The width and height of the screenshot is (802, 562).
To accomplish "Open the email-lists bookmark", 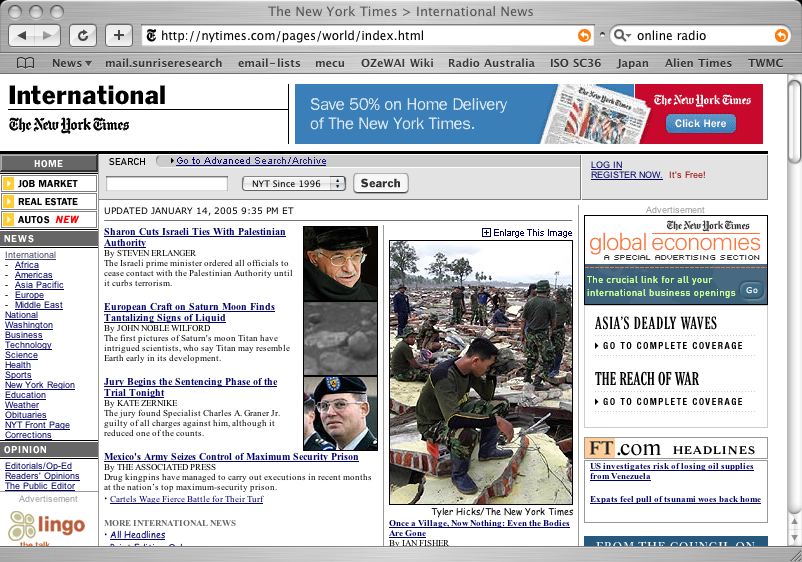I will pyautogui.click(x=269, y=63).
